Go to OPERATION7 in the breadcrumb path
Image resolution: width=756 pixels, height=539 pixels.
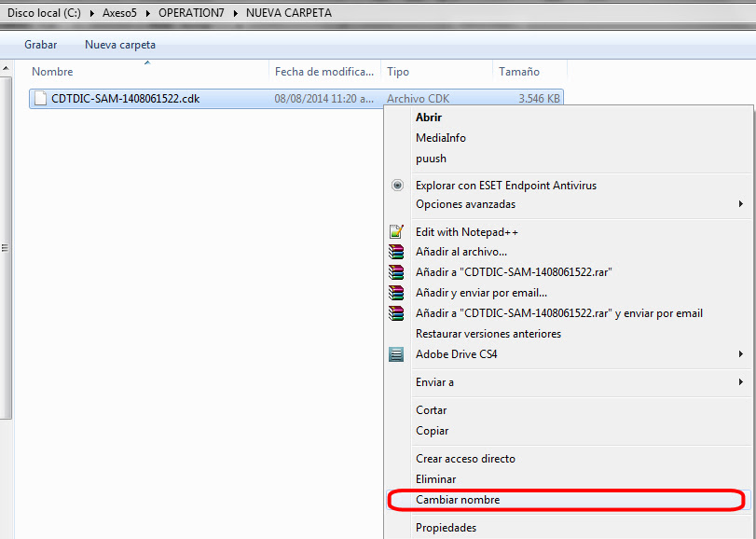(191, 13)
